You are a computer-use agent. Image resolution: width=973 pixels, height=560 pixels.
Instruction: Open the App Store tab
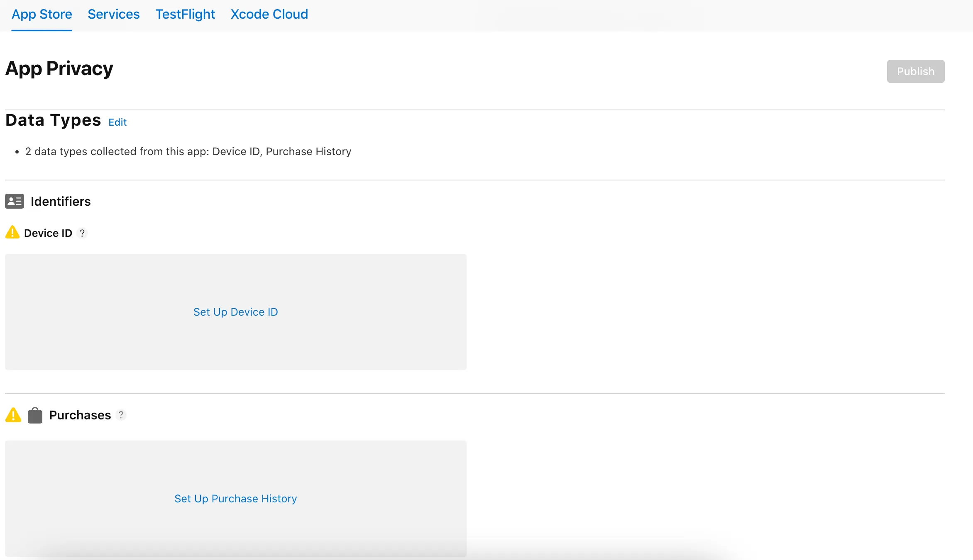[42, 14]
